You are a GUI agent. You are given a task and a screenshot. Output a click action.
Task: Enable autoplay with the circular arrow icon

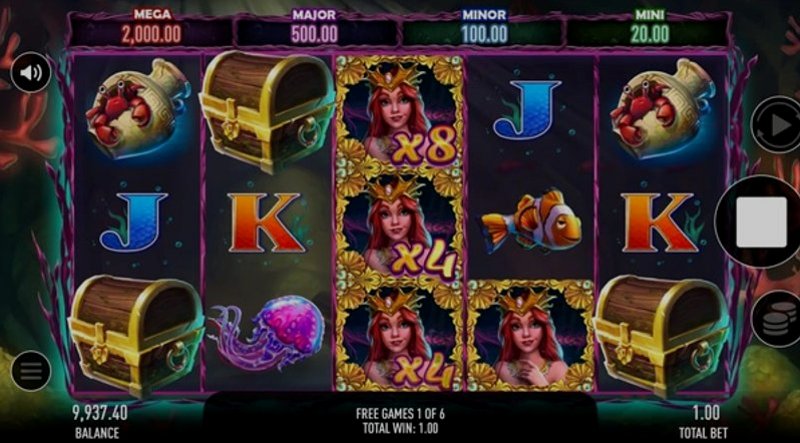click(777, 125)
